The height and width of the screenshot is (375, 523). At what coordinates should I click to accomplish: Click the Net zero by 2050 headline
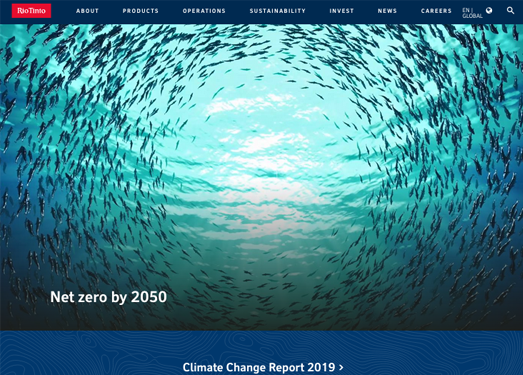108,297
